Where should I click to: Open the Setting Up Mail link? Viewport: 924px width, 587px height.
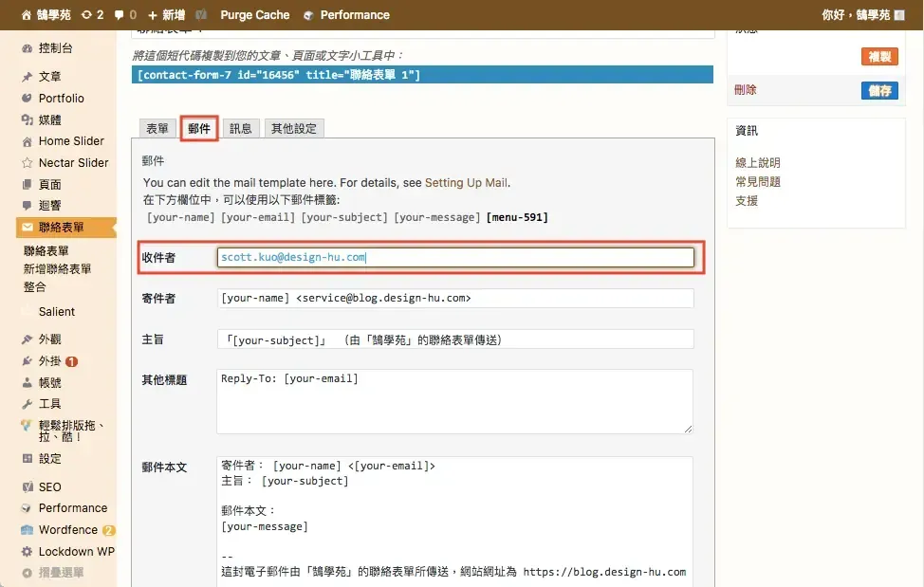[467, 183]
